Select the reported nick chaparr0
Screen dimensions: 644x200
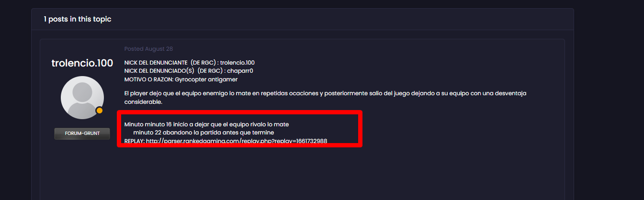[x=240, y=70]
